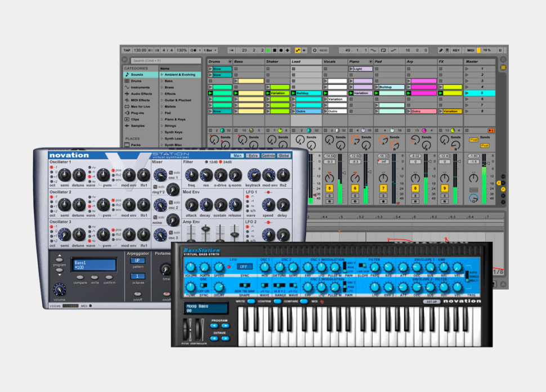Expand the Piano & Keys folder
This screenshot has height=392, width=546.
(162, 119)
